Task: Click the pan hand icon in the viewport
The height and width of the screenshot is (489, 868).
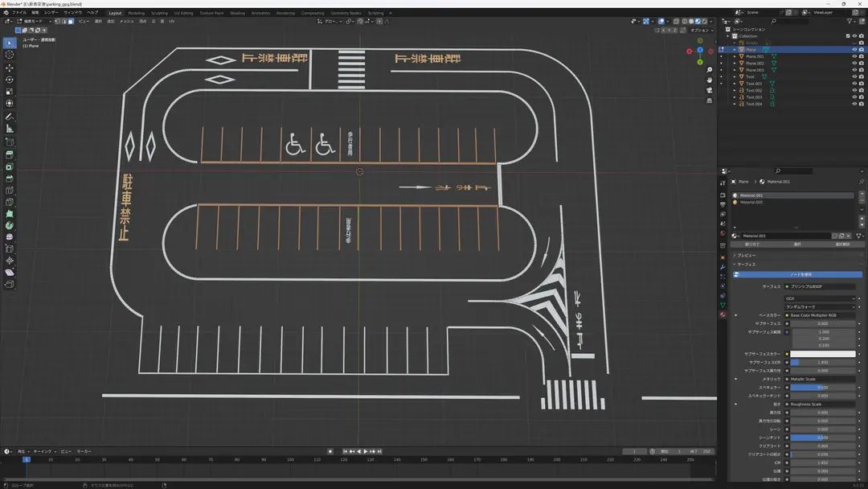Action: click(x=709, y=80)
